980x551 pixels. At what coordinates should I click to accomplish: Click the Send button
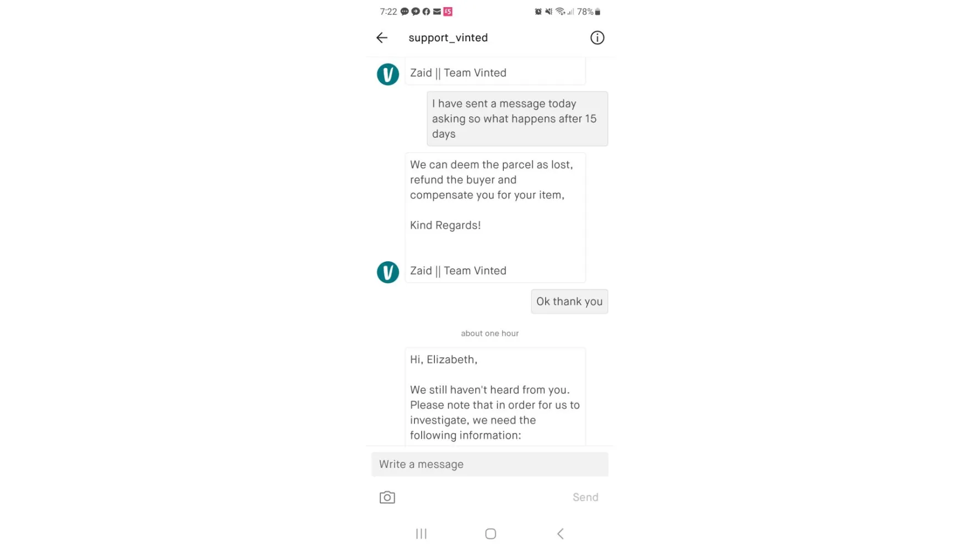[x=585, y=497]
